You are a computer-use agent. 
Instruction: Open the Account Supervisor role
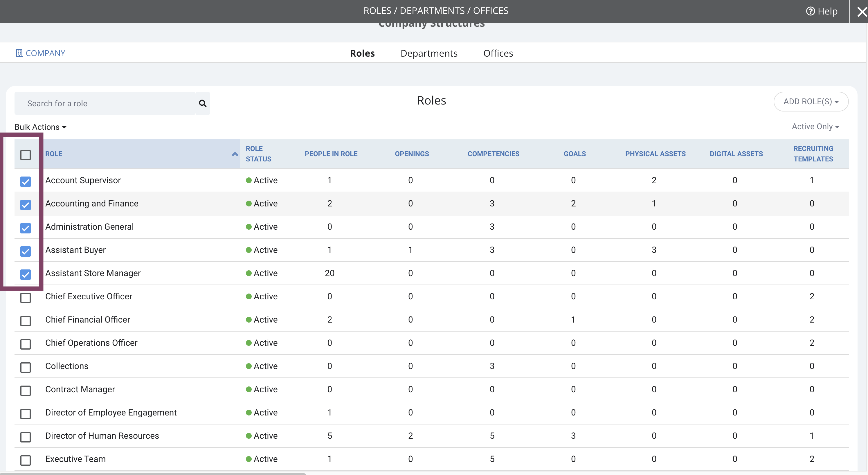tap(83, 180)
